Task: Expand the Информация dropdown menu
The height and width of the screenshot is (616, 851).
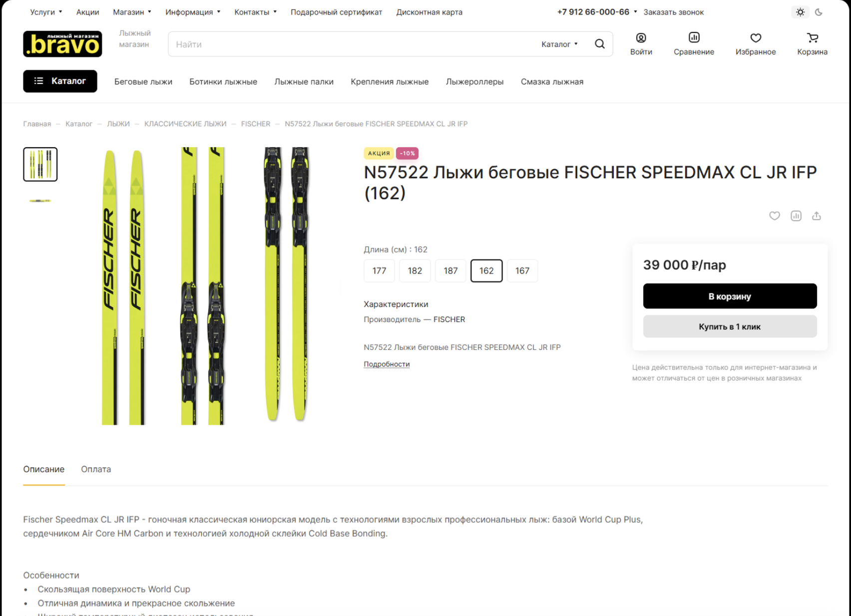Action: click(193, 12)
